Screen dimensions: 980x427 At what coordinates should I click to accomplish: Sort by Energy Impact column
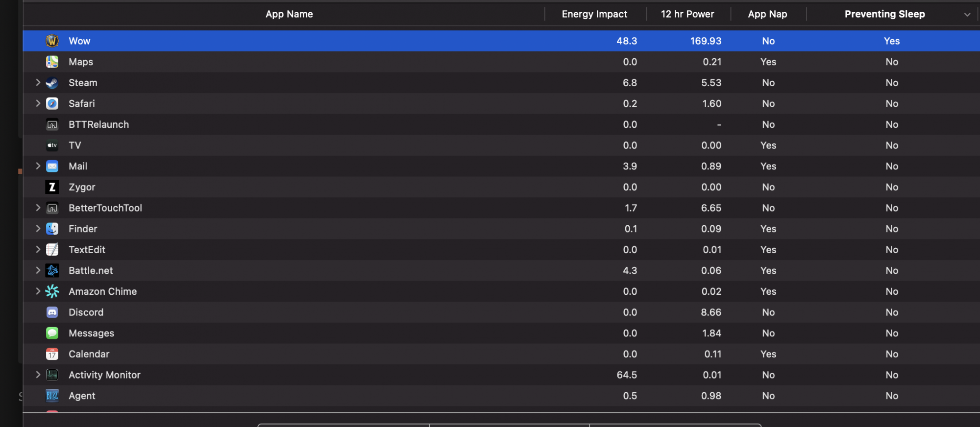click(x=594, y=14)
